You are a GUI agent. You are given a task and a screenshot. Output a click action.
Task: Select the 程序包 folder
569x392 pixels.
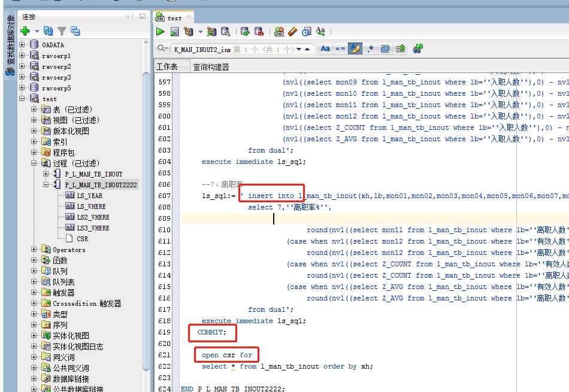point(63,153)
